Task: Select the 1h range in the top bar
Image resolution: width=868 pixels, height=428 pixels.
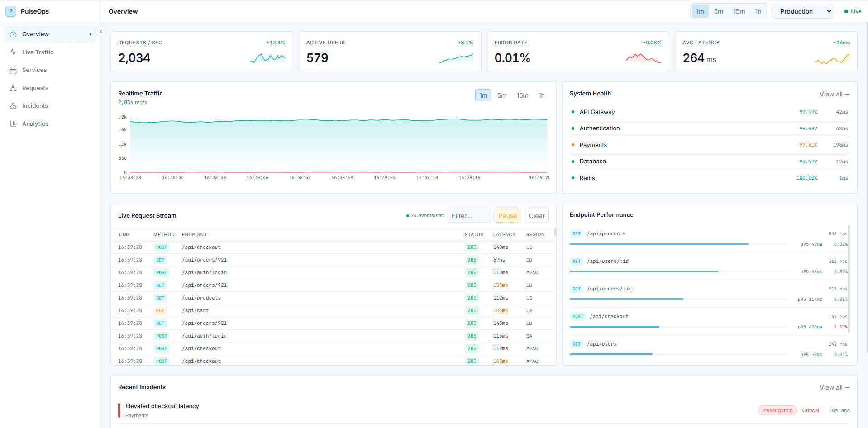Action: [x=758, y=11]
